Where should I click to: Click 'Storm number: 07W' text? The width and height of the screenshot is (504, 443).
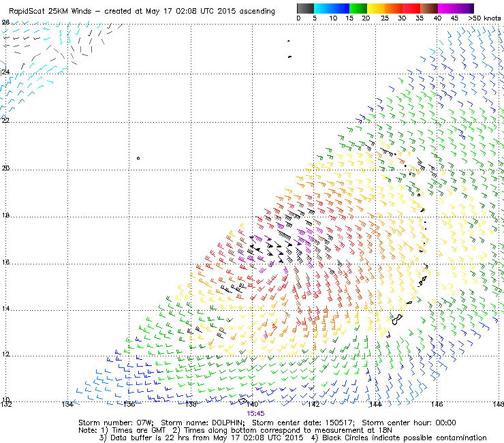[x=116, y=423]
